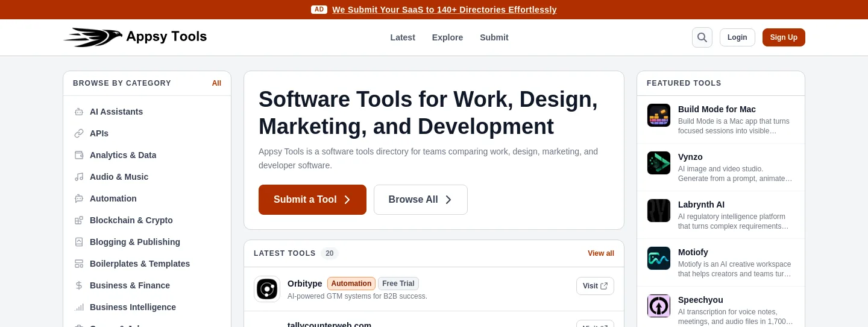
Task: Open the SaaS directories ad link
Action: [444, 10]
